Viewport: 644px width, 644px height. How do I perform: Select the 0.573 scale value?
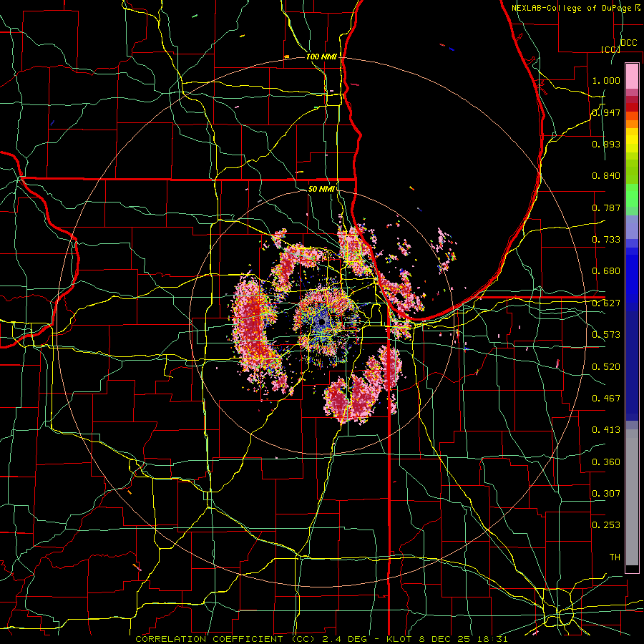point(606,335)
